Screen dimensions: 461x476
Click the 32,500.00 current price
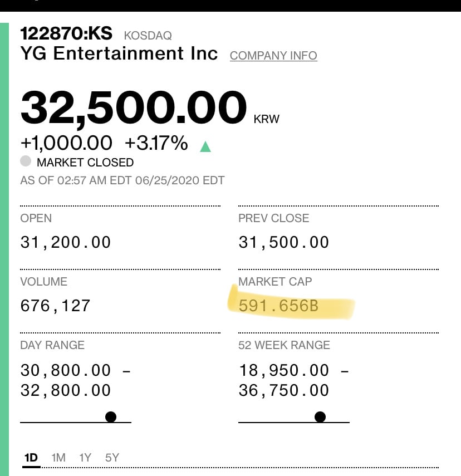(134, 108)
